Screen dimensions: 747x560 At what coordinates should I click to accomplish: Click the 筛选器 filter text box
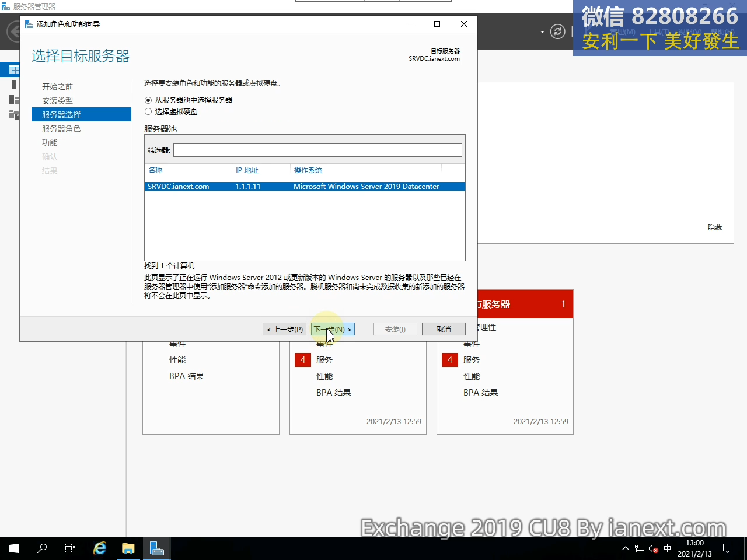click(x=317, y=150)
